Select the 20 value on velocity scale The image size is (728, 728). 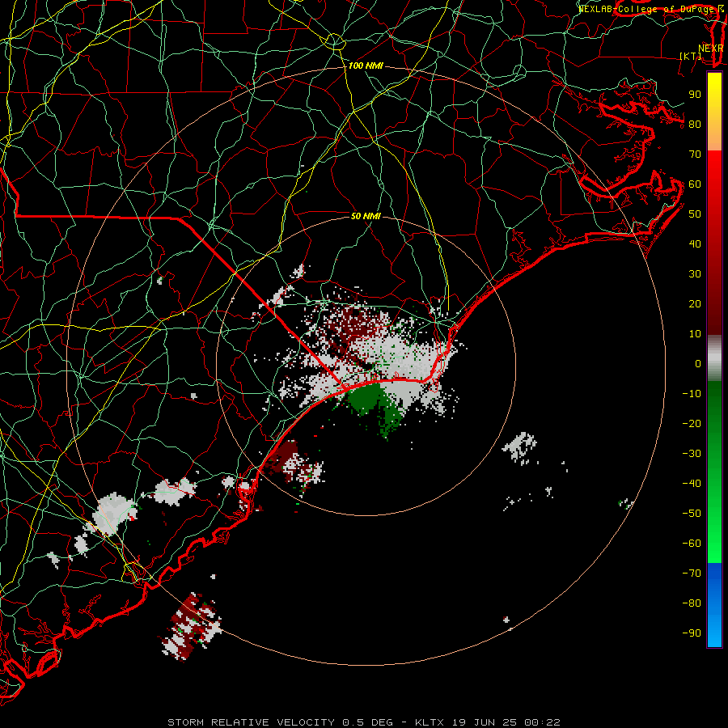click(695, 304)
